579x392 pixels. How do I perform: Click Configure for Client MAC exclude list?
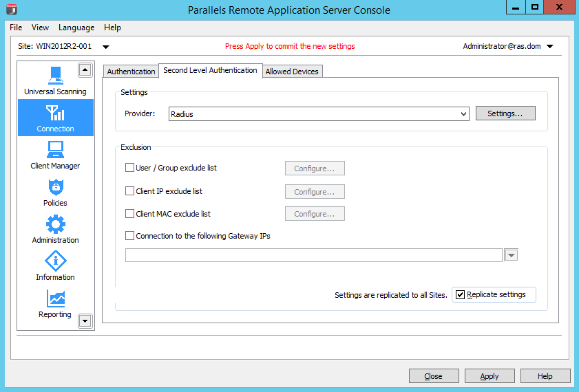tap(315, 214)
